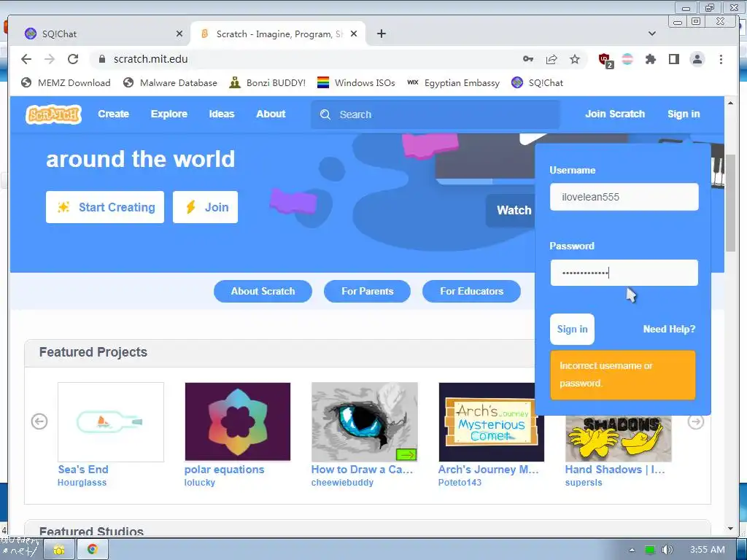The image size is (747, 560).
Task: Click the address bar URL
Action: point(150,59)
